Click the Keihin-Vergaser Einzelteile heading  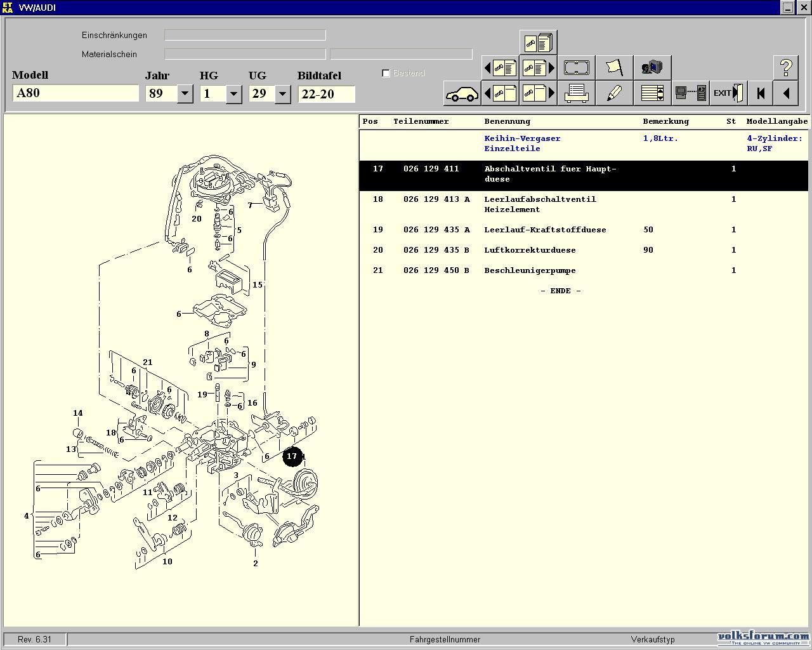click(522, 143)
